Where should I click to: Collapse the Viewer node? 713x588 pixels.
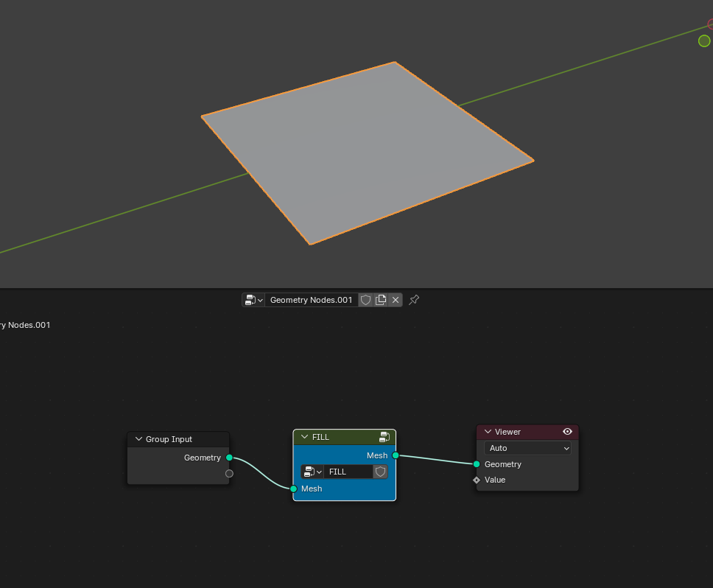tap(488, 432)
